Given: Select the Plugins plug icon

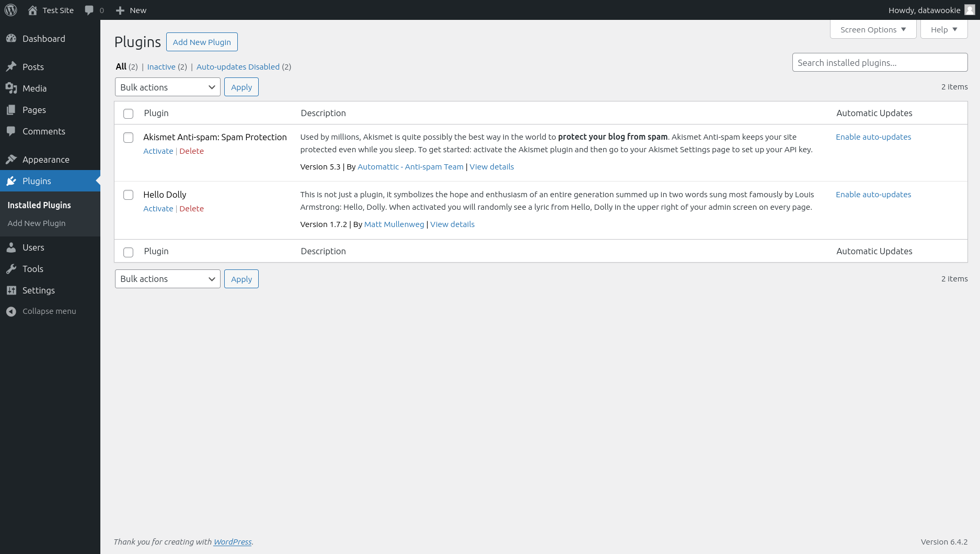Looking at the screenshot, I should coord(12,181).
